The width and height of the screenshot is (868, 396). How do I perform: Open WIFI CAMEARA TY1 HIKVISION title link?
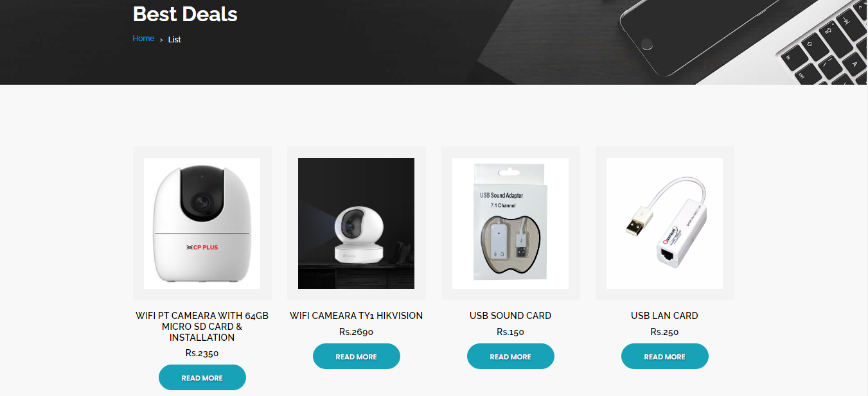pos(356,316)
